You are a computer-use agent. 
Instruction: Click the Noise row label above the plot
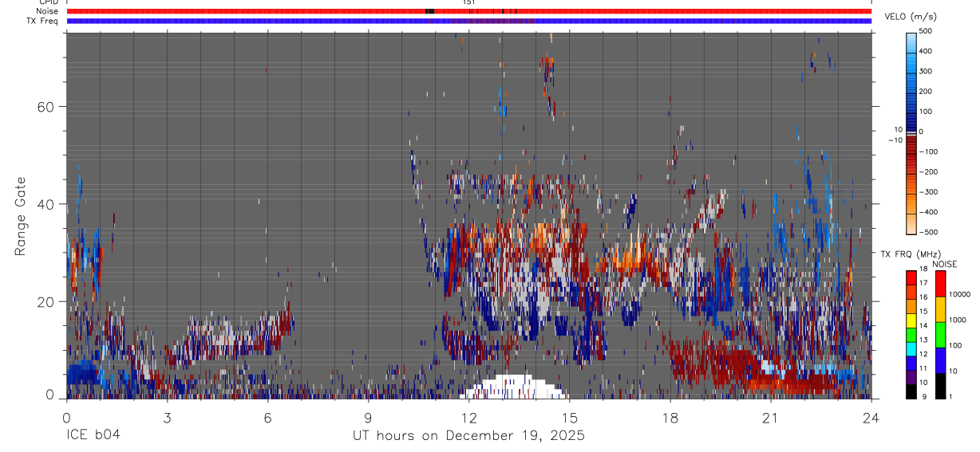click(x=47, y=11)
